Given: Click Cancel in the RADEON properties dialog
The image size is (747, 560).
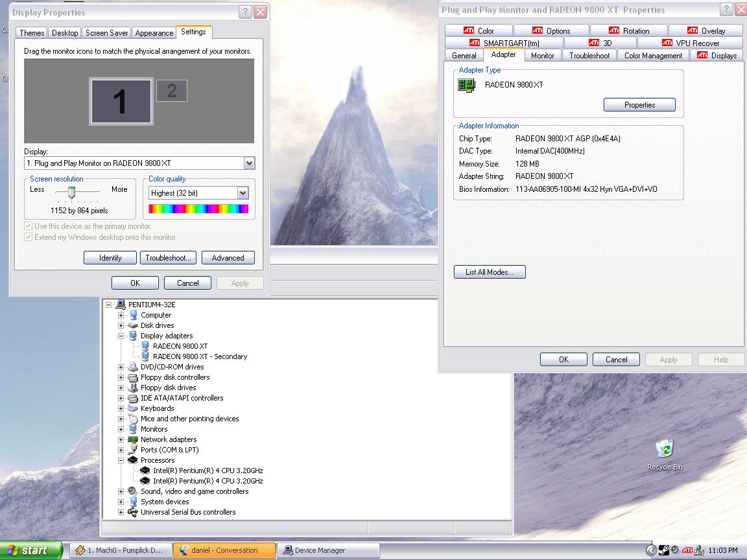Looking at the screenshot, I should (x=616, y=360).
